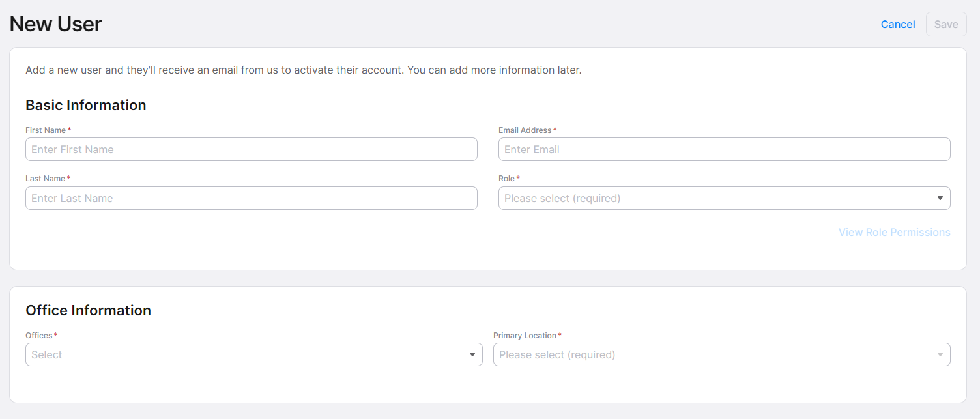
Task: Select the Enter Email input box
Action: pos(723,149)
